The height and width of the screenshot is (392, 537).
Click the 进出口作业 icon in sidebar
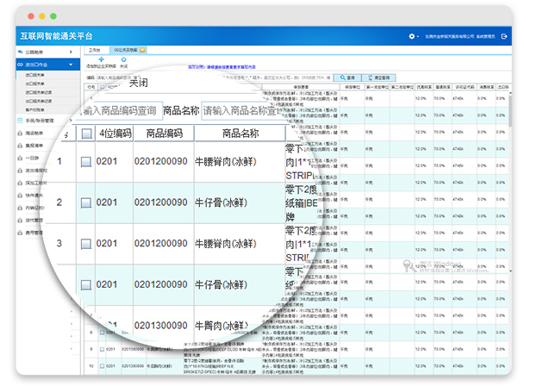(x=21, y=64)
